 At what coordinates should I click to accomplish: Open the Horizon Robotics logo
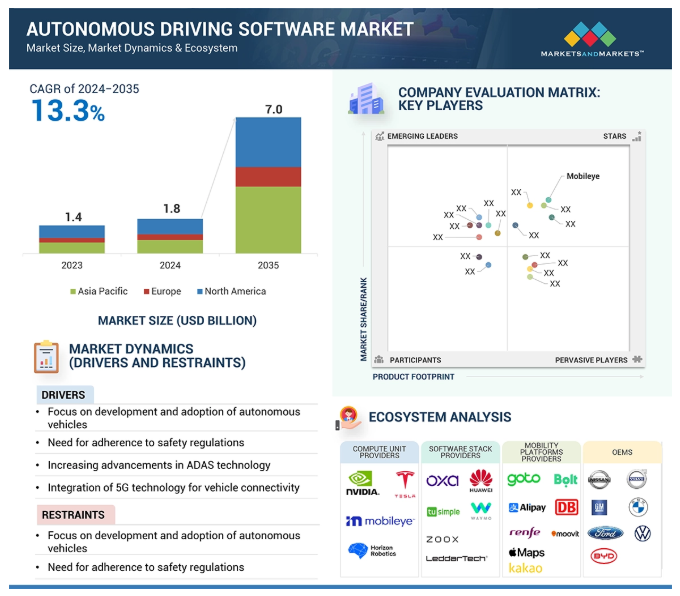[x=372, y=551]
